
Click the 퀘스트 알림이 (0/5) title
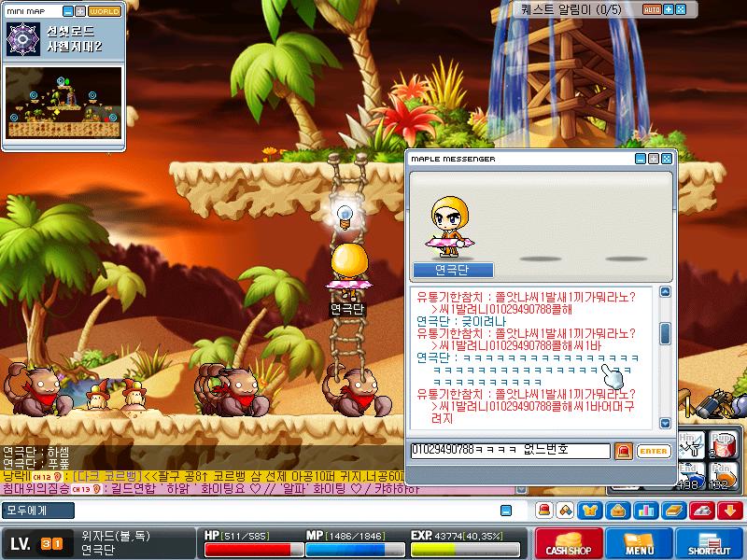[571, 9]
